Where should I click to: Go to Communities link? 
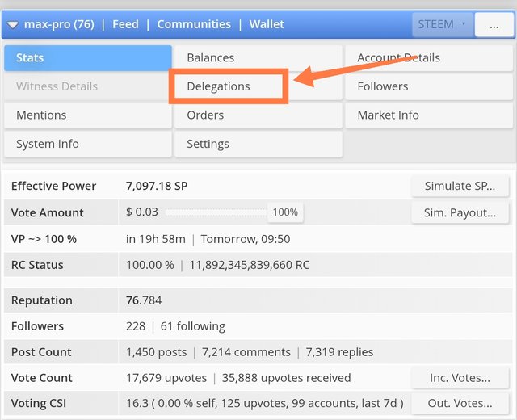pos(194,24)
